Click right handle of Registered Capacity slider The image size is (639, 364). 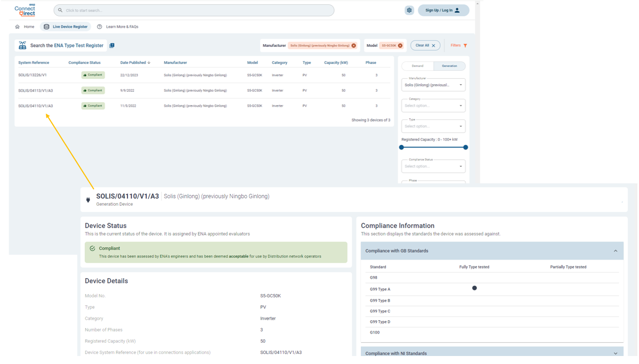click(x=465, y=148)
